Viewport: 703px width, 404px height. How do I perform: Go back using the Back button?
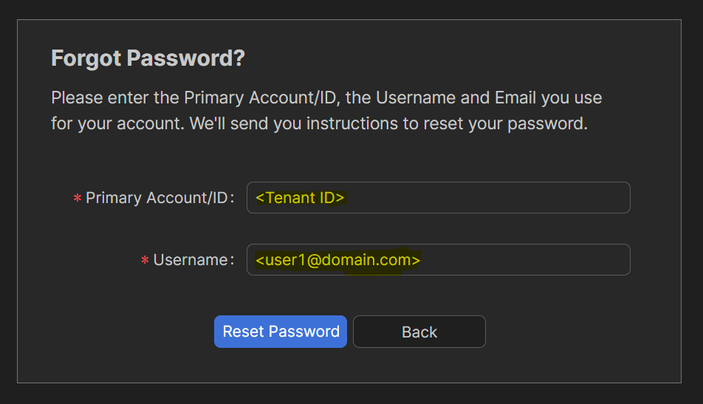click(x=419, y=332)
